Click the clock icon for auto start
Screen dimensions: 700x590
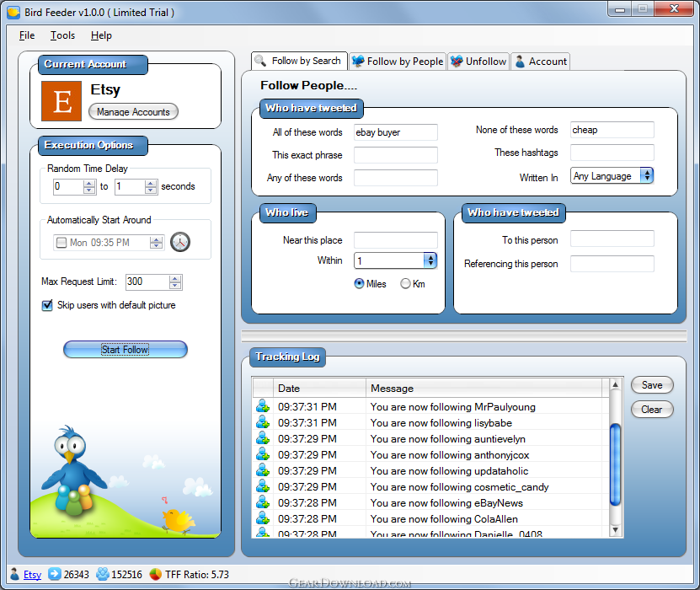(x=180, y=242)
